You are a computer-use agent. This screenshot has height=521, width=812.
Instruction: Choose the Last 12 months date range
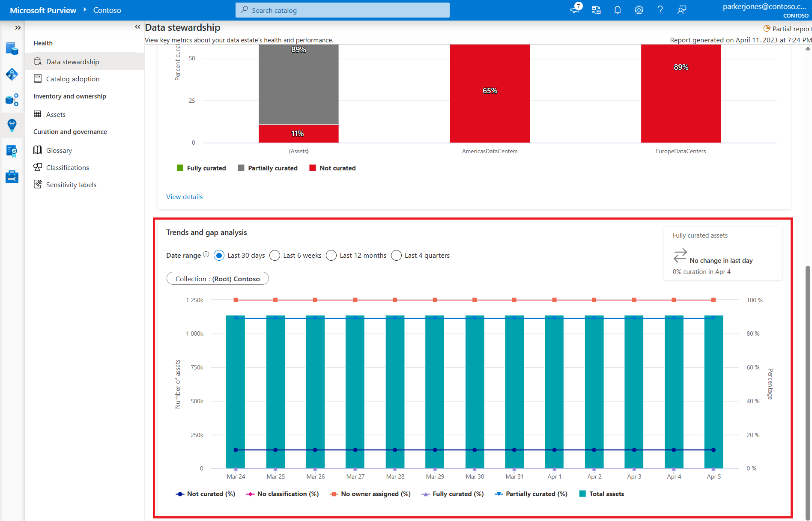coord(331,256)
